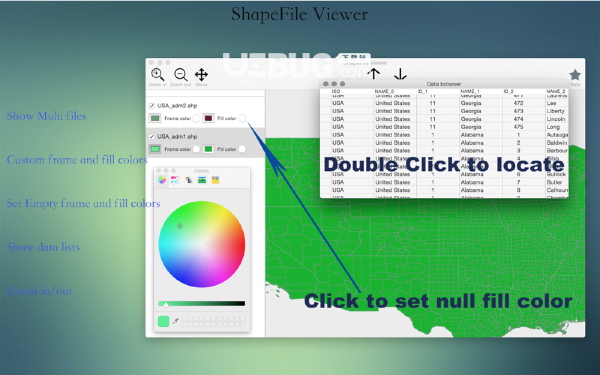Select the Barbour cell in Data browser
600x375 pixels.
[557, 151]
